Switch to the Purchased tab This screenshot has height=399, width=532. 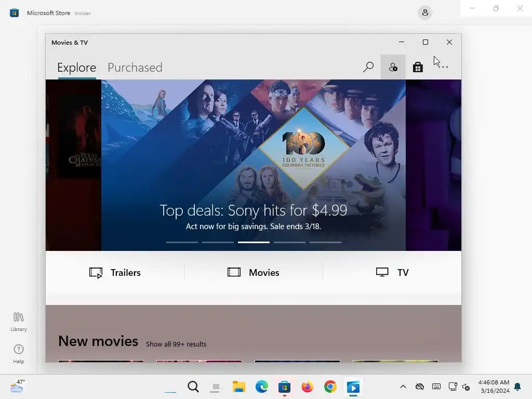tap(135, 68)
